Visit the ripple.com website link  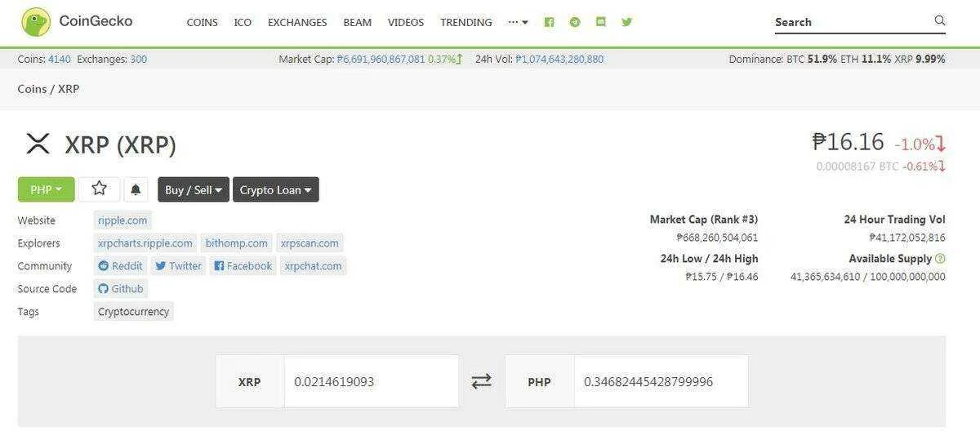pos(122,220)
